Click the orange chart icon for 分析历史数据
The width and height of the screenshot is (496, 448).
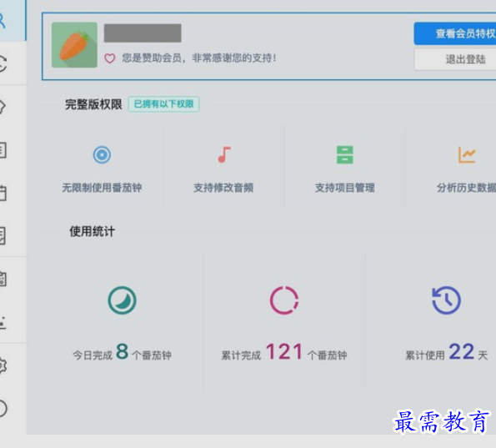(x=467, y=154)
